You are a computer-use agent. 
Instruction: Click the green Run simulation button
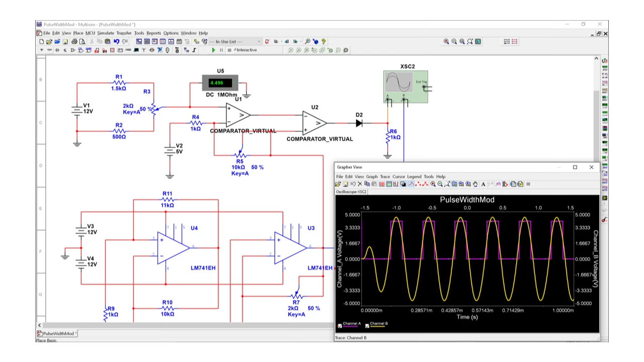(213, 50)
